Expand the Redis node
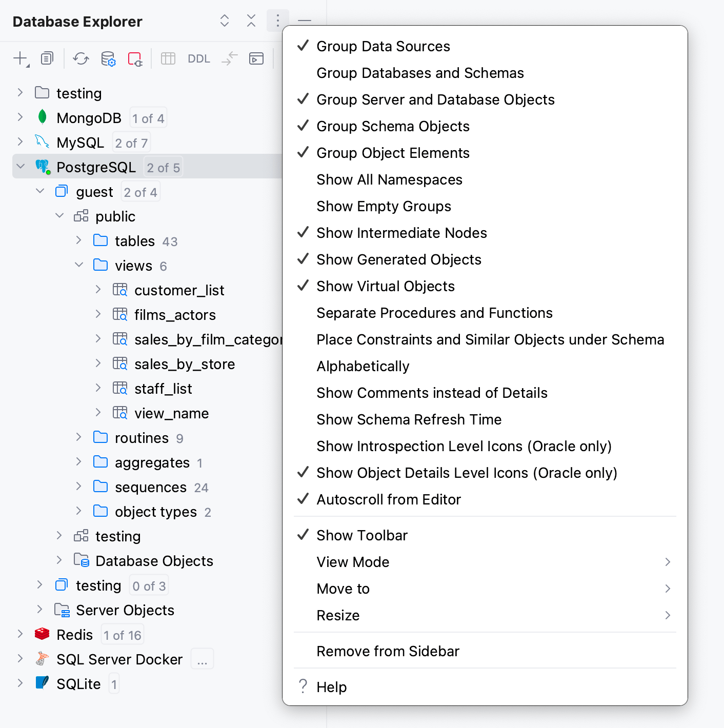 pyautogui.click(x=20, y=634)
